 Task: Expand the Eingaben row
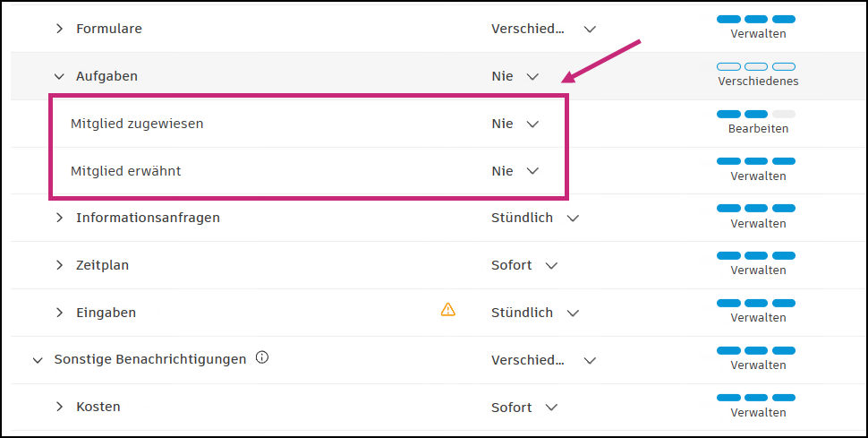point(60,313)
